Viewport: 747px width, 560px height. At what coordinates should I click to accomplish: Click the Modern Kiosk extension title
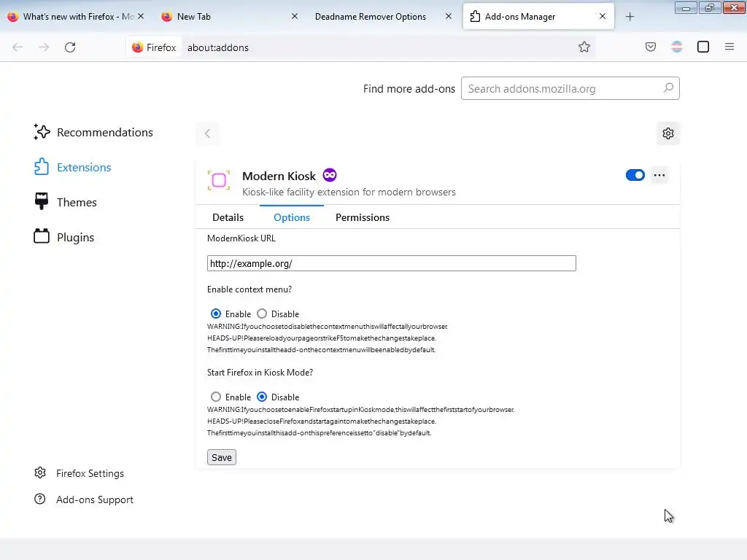click(279, 176)
